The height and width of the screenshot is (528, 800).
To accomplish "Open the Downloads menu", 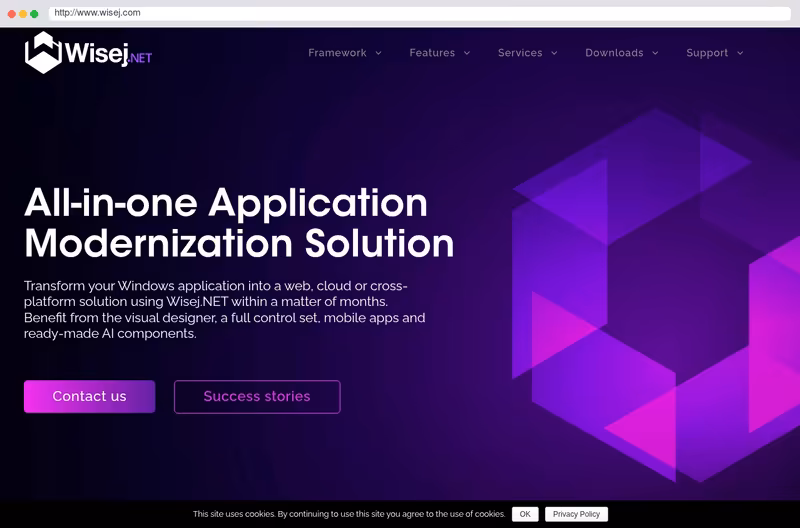I will [614, 53].
